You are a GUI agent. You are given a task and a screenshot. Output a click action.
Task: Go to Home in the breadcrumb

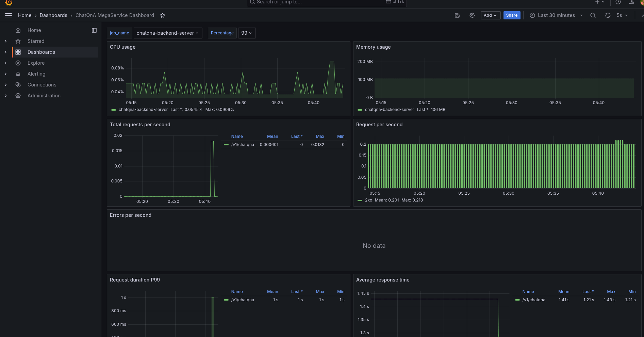[x=24, y=15]
